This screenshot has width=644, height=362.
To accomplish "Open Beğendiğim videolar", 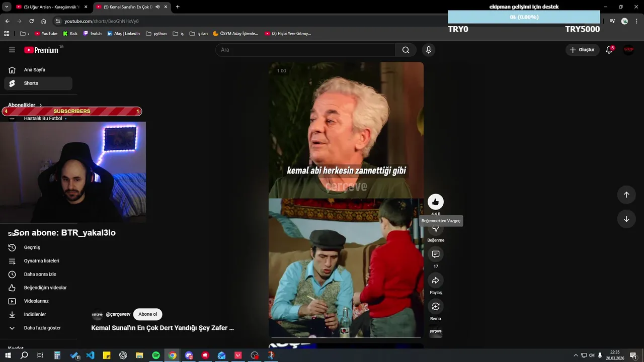I will pos(38,288).
